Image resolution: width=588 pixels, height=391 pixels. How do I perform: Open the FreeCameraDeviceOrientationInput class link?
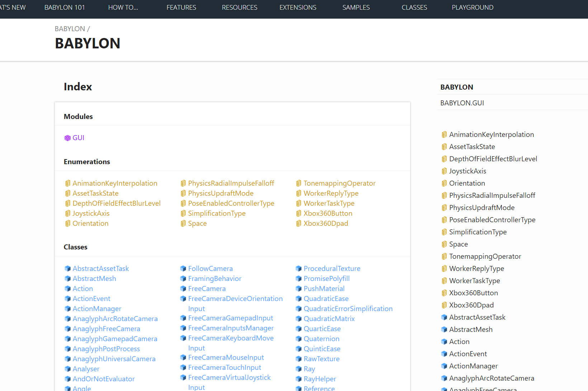[235, 304]
